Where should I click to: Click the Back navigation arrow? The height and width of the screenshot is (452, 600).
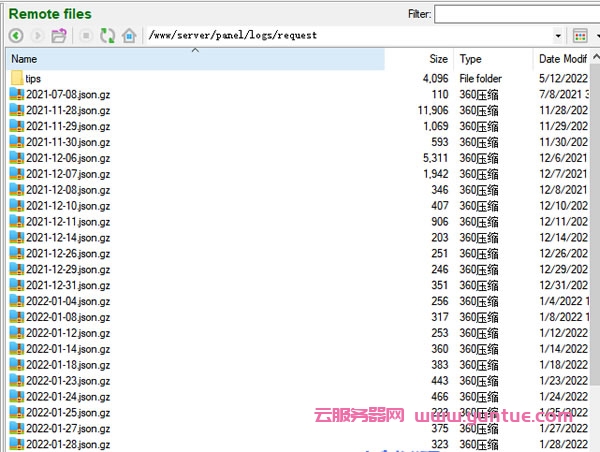click(x=16, y=36)
